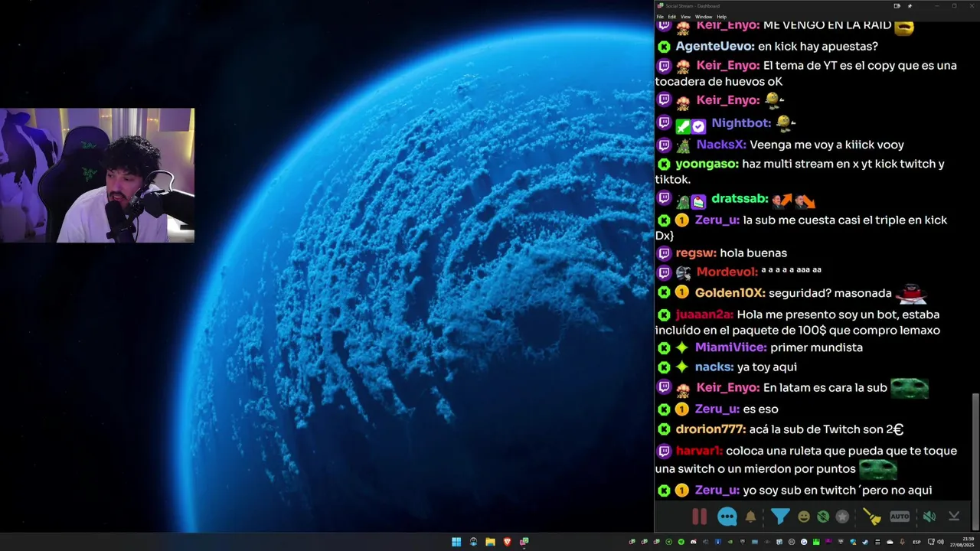Click username drorion777 in the chat
The image size is (980, 551).
(710, 429)
